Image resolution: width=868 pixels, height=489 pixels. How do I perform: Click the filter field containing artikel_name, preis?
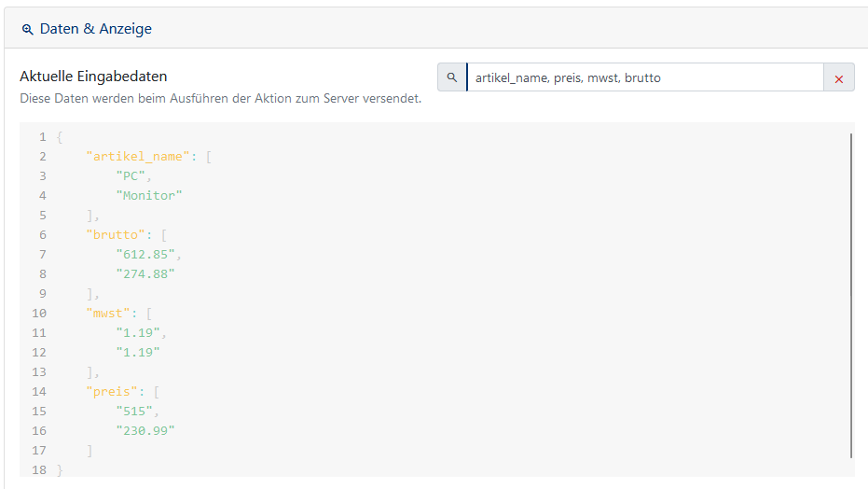pyautogui.click(x=645, y=77)
